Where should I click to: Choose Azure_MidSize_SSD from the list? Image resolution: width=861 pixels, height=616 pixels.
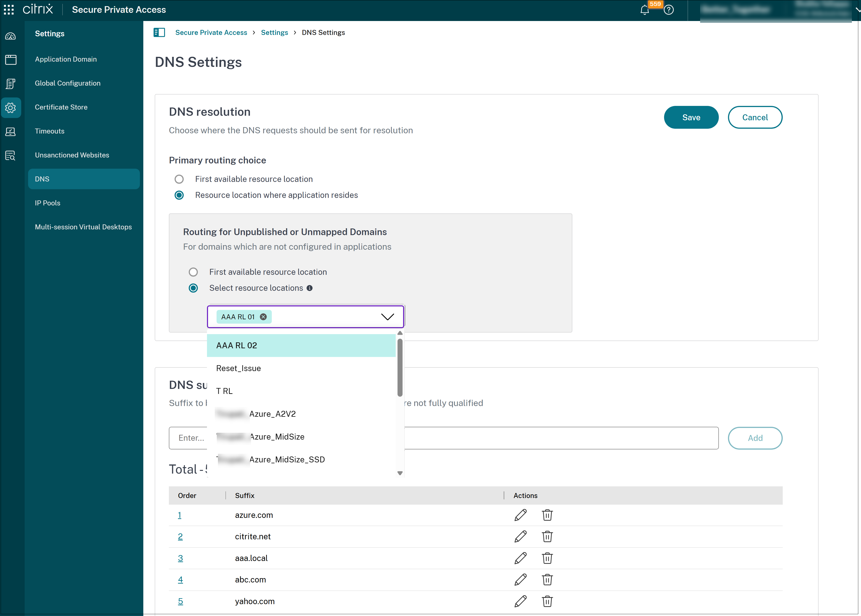pyautogui.click(x=301, y=460)
